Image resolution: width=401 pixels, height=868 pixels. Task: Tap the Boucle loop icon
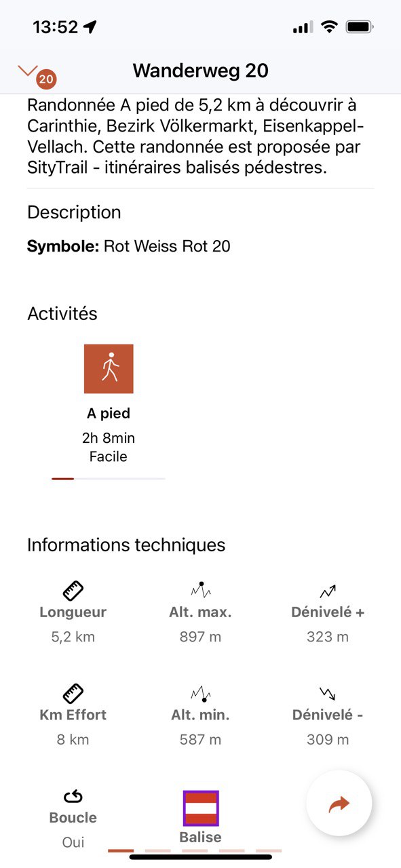point(73,797)
